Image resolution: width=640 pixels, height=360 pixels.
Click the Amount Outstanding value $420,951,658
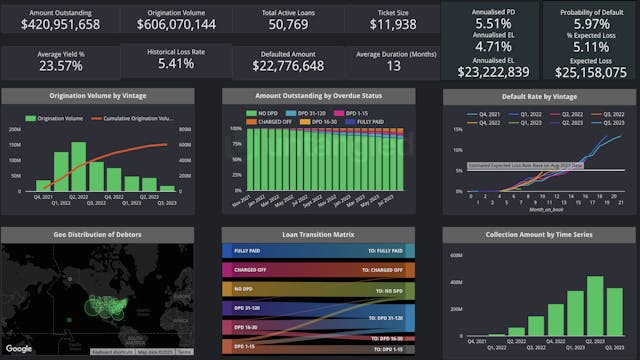click(60, 24)
